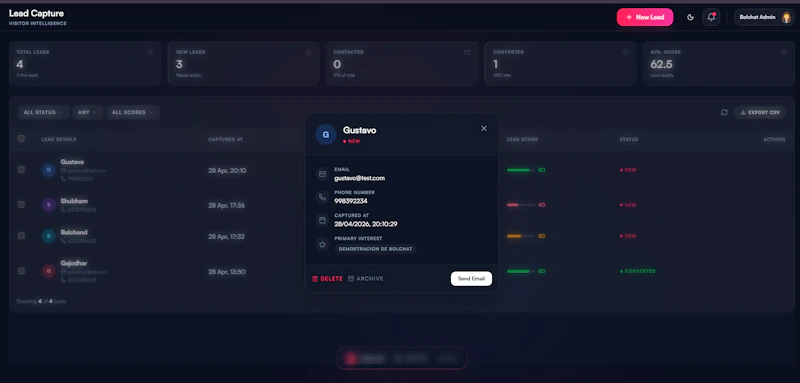Screen dimensions: 800x383
Task: Click Gustavo's green lead score bar
Action: pyautogui.click(x=521, y=170)
